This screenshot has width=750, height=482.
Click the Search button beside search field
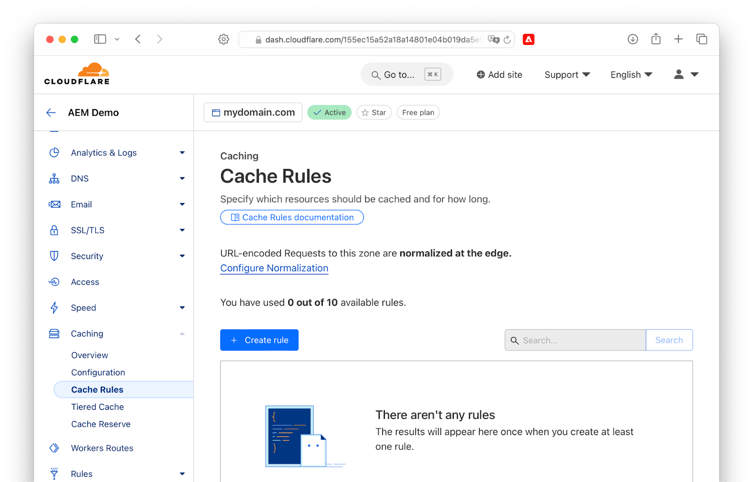click(x=669, y=340)
